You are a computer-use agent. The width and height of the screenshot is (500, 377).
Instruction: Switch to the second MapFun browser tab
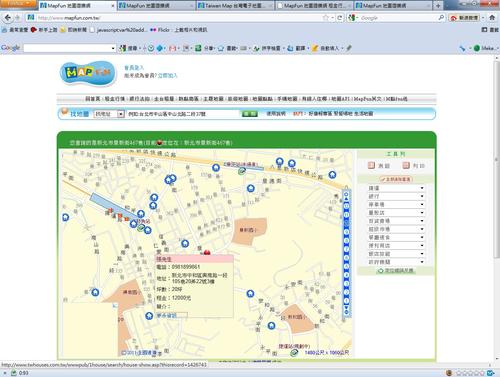(x=156, y=6)
